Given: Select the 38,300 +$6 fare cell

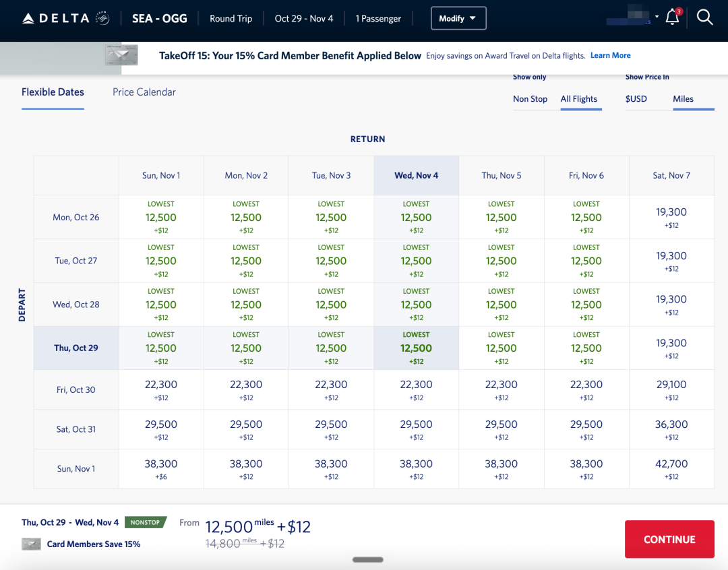Looking at the screenshot, I should (x=161, y=469).
